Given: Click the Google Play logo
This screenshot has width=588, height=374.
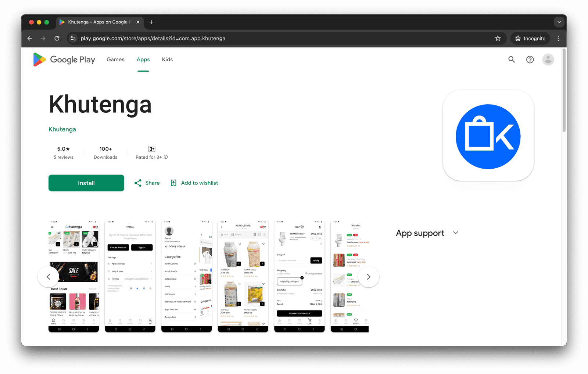Looking at the screenshot, I should tap(64, 59).
